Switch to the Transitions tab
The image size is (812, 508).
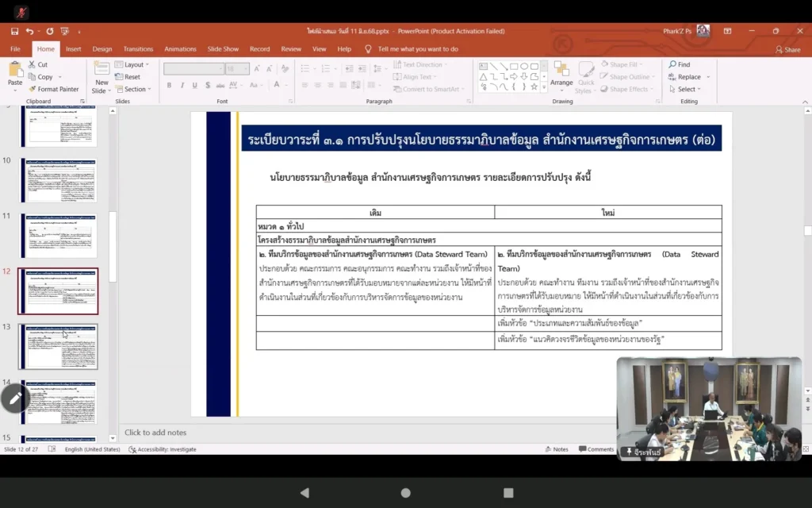pyautogui.click(x=138, y=48)
